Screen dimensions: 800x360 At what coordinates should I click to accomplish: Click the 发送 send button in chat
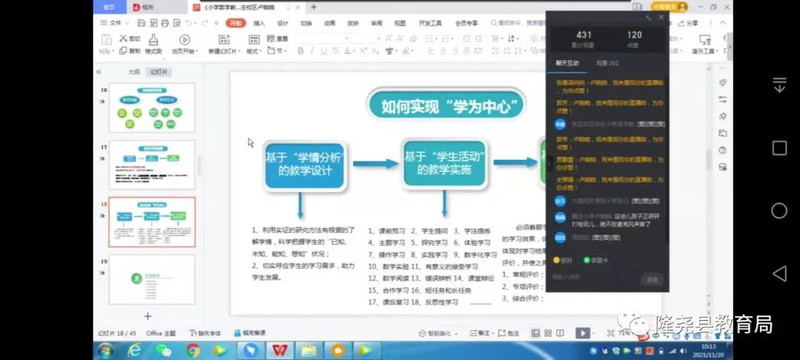(652, 279)
